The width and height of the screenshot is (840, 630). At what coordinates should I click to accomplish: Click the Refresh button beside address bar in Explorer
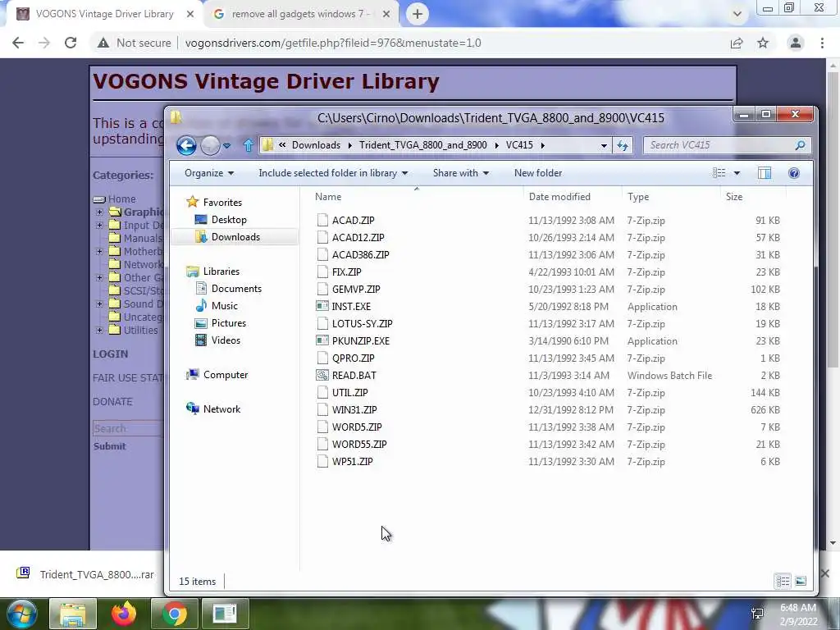pos(623,145)
